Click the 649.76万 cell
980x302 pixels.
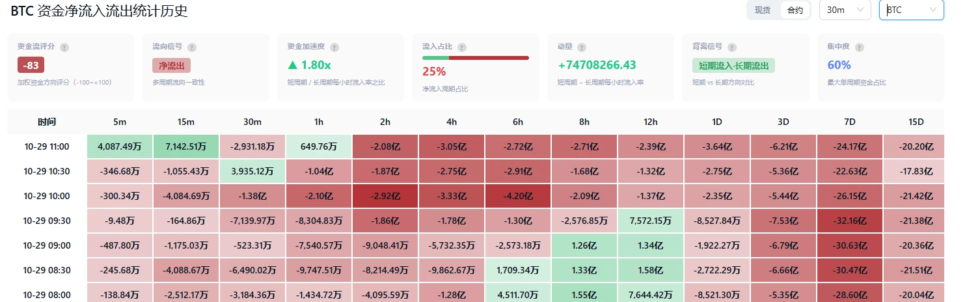click(x=319, y=146)
